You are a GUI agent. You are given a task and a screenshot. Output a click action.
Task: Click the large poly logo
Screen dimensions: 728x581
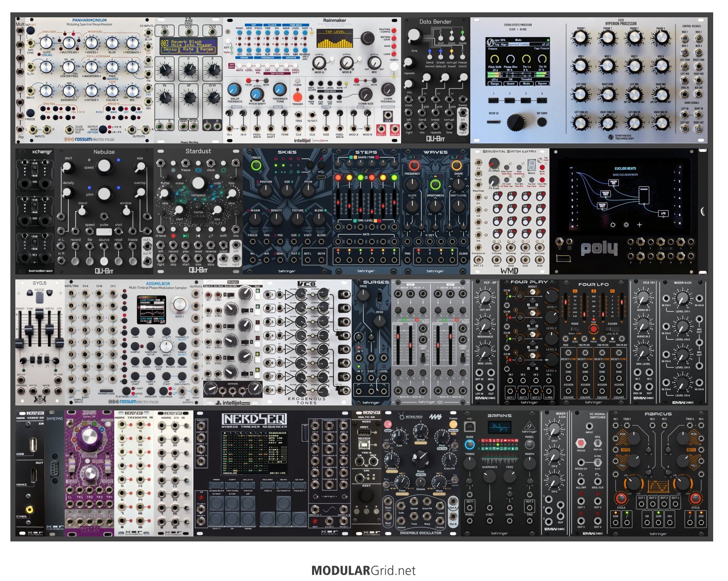click(599, 248)
